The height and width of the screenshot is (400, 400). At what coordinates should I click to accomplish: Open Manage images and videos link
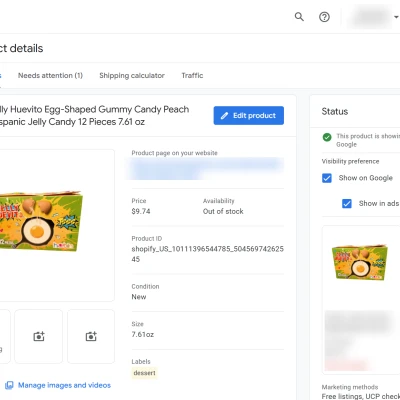64,385
